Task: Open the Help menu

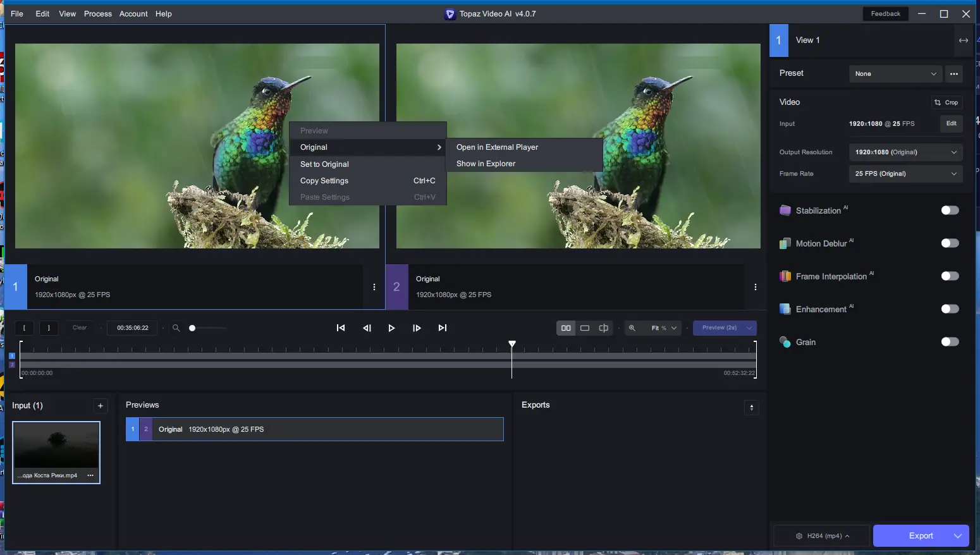Action: point(164,14)
